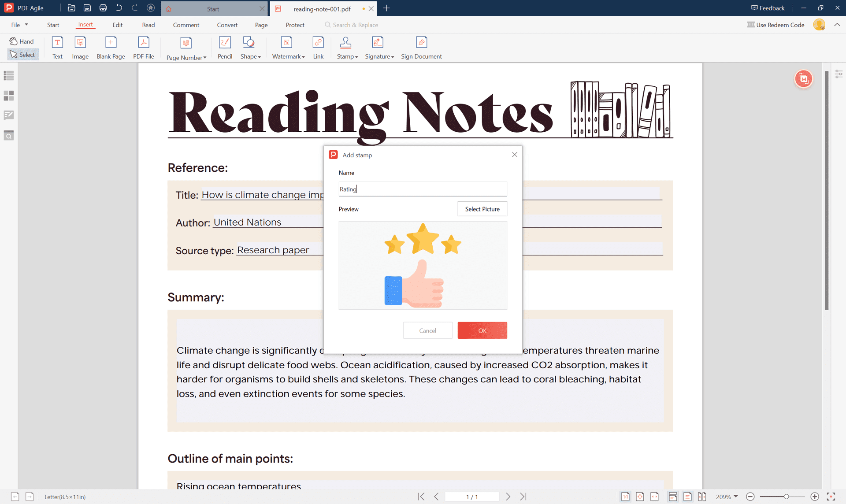Viewport: 846px width, 504px height.
Task: Click the page number field 1 / 1
Action: point(472,497)
